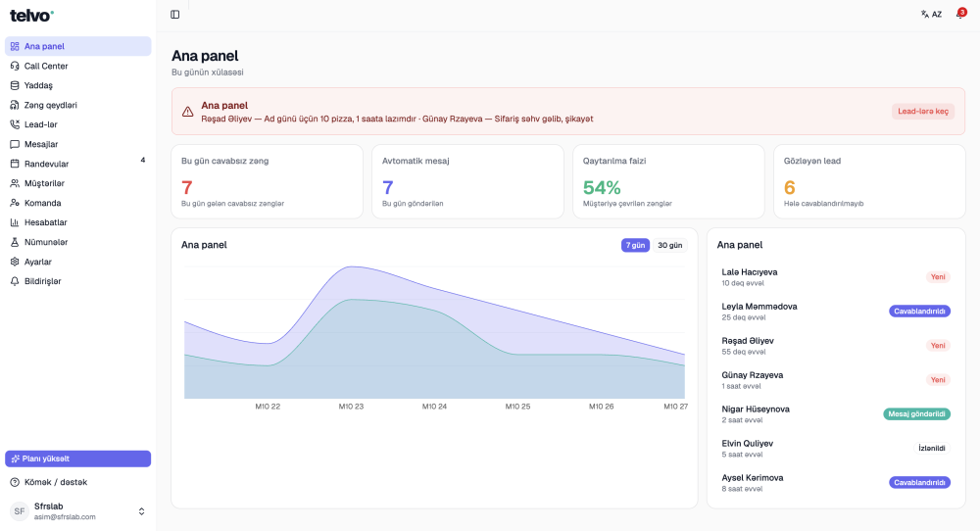The height and width of the screenshot is (531, 980).
Task: Click Cavablandırıldı badge for Aysel Kərimova
Action: point(919,483)
